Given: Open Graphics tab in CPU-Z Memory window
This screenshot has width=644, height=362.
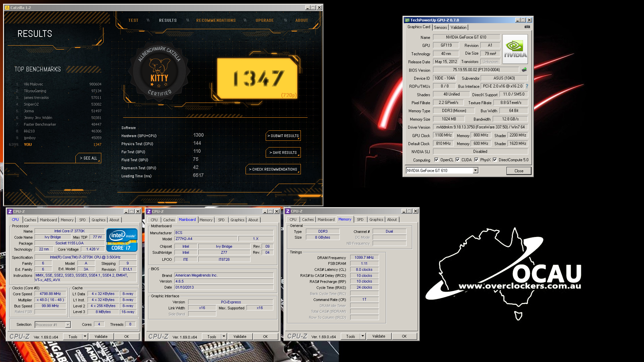Looking at the screenshot, I should [x=376, y=220].
